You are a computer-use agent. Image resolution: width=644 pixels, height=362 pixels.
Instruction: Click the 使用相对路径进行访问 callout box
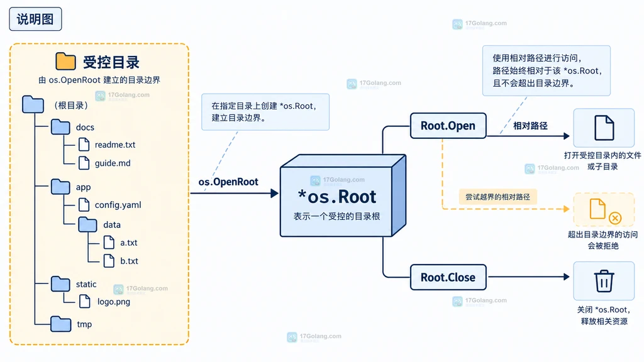click(547, 70)
